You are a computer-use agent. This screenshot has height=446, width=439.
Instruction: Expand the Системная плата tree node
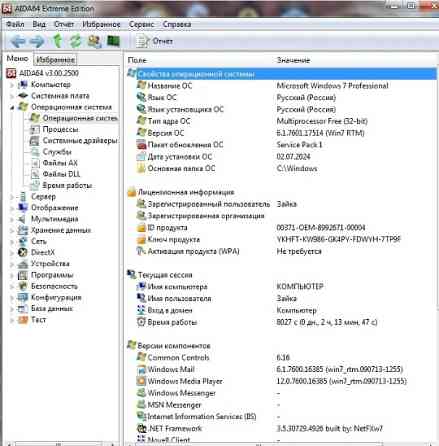[x=12, y=96]
